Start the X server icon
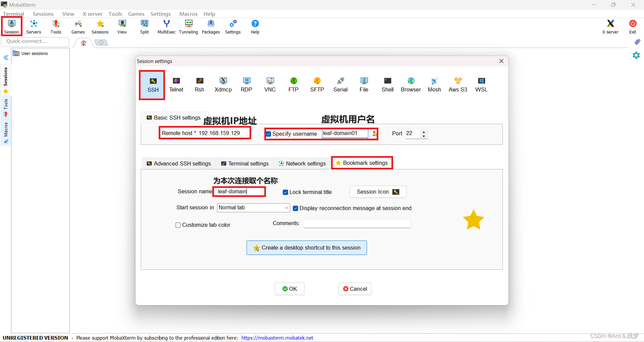 (610, 27)
